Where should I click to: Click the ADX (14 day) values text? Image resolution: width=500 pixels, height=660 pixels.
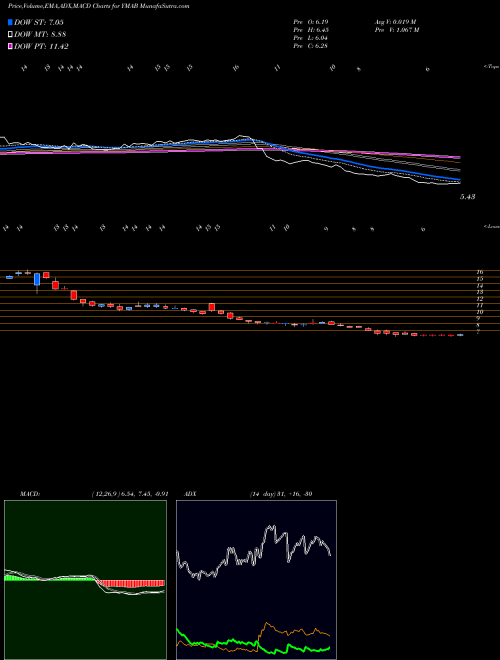280,494
